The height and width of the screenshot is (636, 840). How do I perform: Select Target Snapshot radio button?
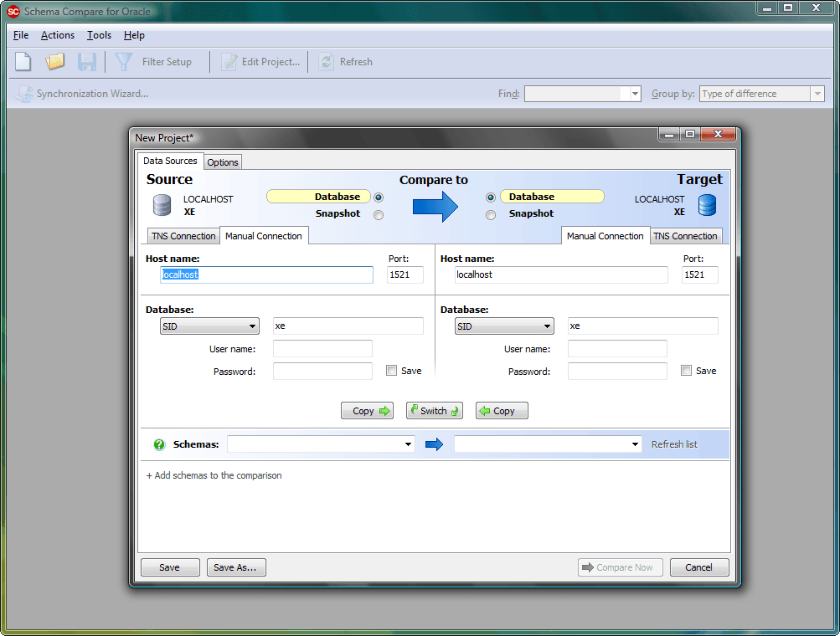tap(490, 215)
